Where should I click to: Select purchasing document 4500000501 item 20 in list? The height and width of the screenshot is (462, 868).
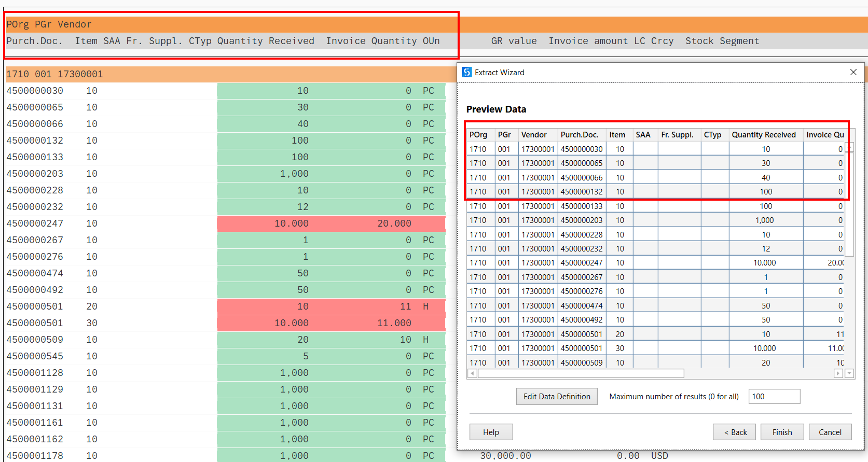[35, 306]
